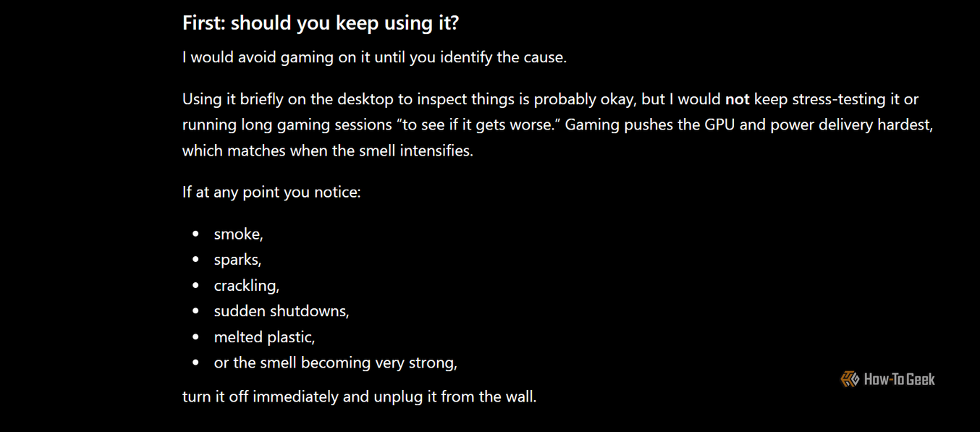Screen dimensions: 980x432
Task: Click the sentence about avoiding gaming
Action: [x=374, y=57]
